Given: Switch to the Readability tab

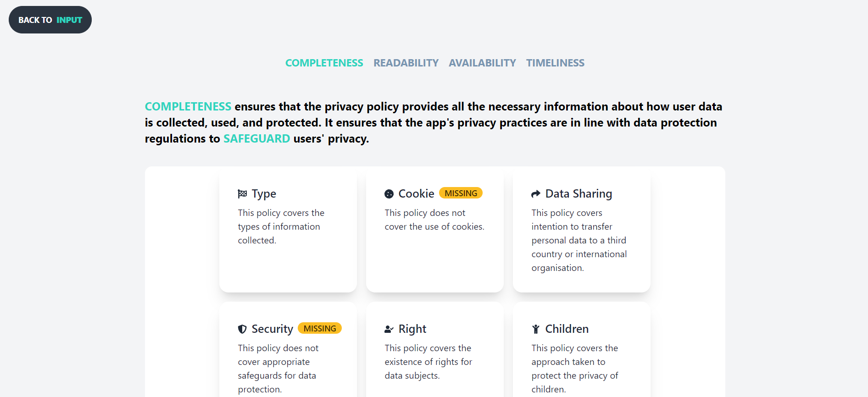Looking at the screenshot, I should (x=406, y=63).
